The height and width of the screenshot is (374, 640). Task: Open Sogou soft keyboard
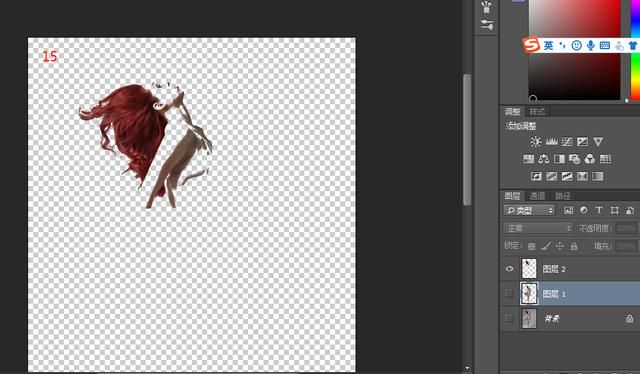[605, 45]
